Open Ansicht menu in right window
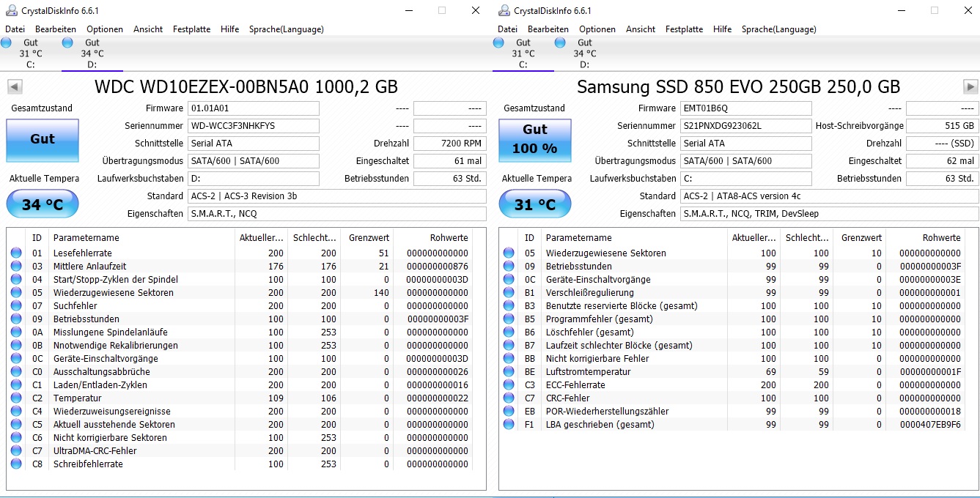The image size is (980, 498). (641, 29)
